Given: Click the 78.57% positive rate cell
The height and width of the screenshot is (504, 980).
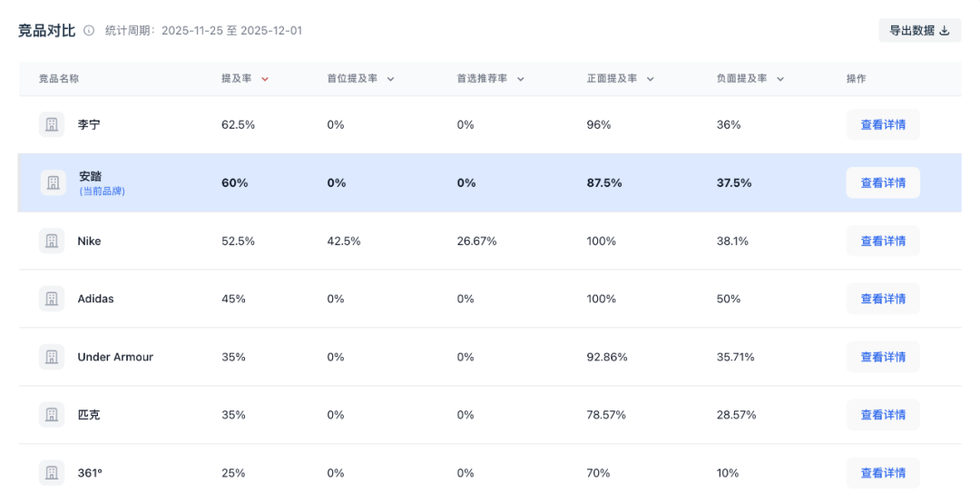Looking at the screenshot, I should coord(606,415).
